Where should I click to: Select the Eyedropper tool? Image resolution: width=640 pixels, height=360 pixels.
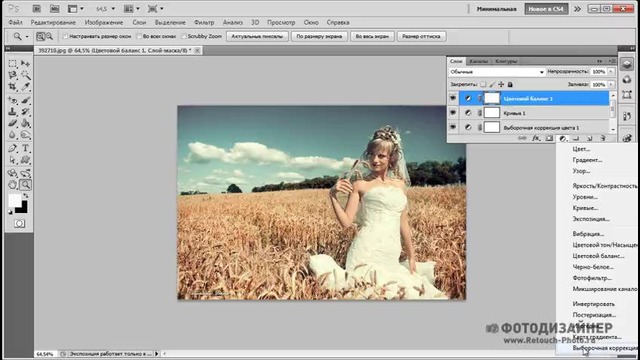coord(25,87)
